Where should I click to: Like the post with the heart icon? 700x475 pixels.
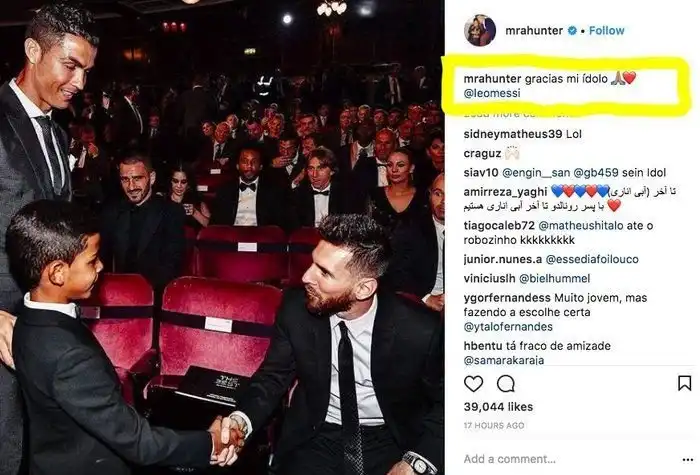tap(473, 383)
